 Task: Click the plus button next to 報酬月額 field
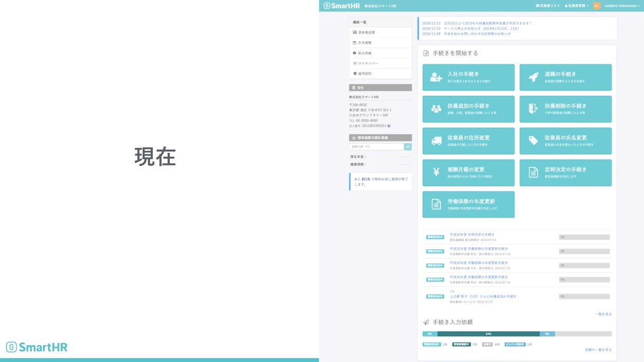(408, 147)
